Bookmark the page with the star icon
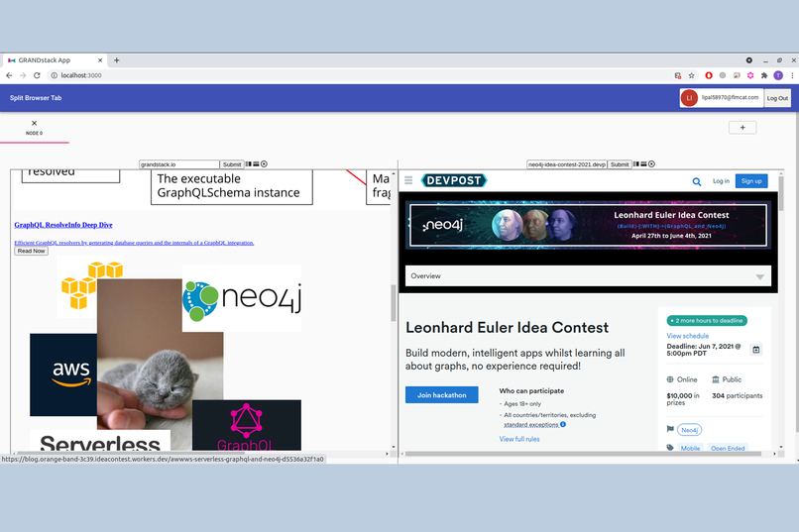The image size is (799, 532). coord(692,75)
